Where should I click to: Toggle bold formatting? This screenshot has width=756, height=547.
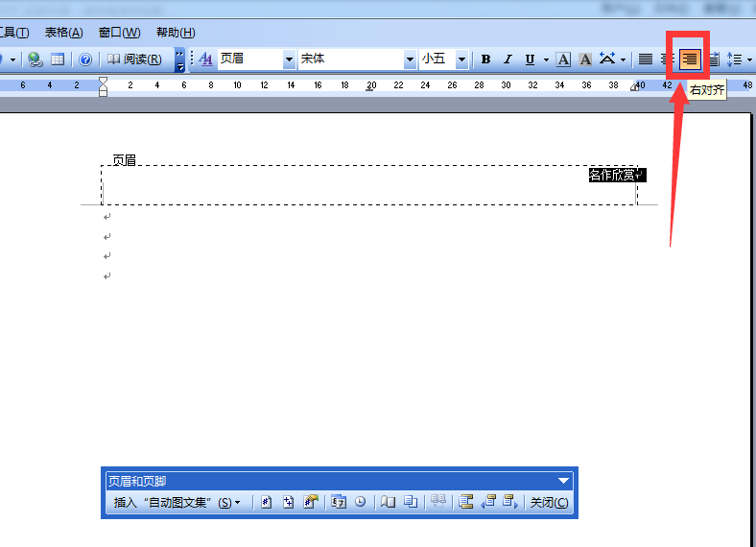point(485,59)
